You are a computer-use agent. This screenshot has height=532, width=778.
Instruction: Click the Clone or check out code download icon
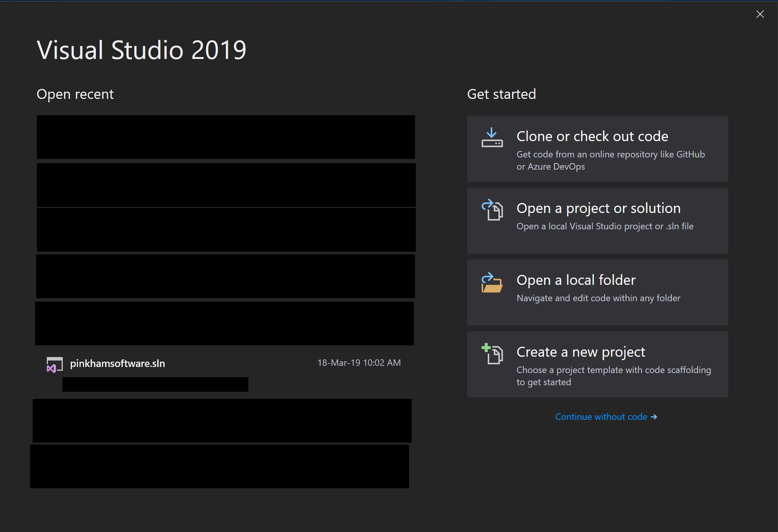(492, 138)
